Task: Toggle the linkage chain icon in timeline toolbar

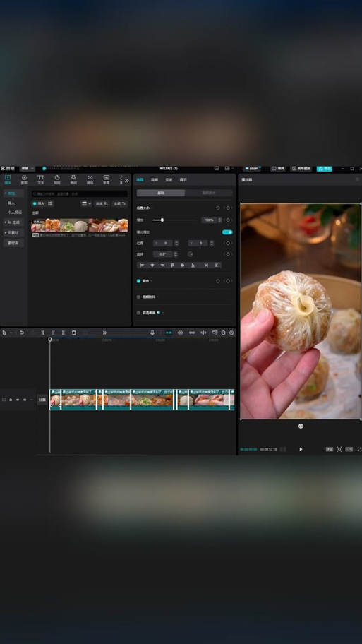Action: click(192, 333)
